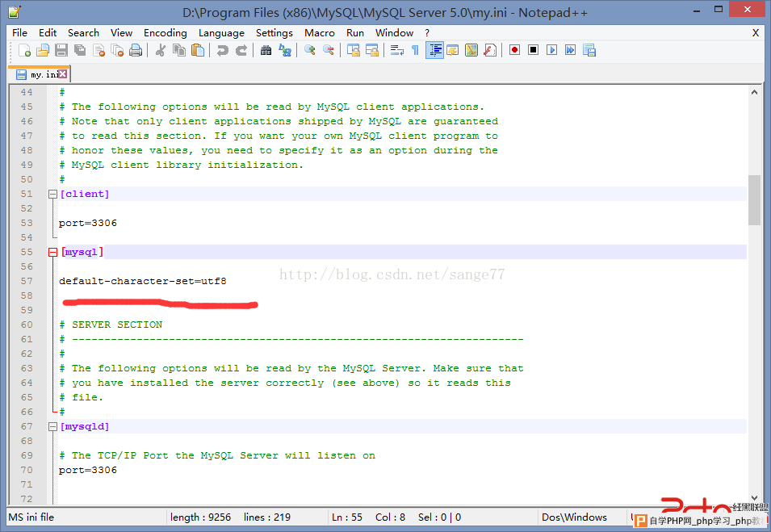The image size is (771, 532).
Task: Open the Settings menu
Action: pyautogui.click(x=274, y=33)
